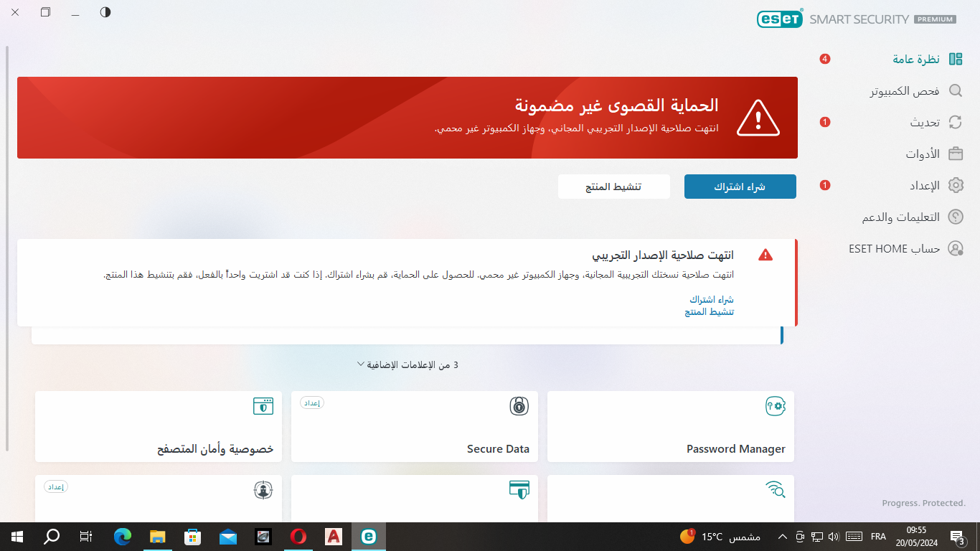
Task: Click the touch keyboard tray icon
Action: pyautogui.click(x=854, y=537)
